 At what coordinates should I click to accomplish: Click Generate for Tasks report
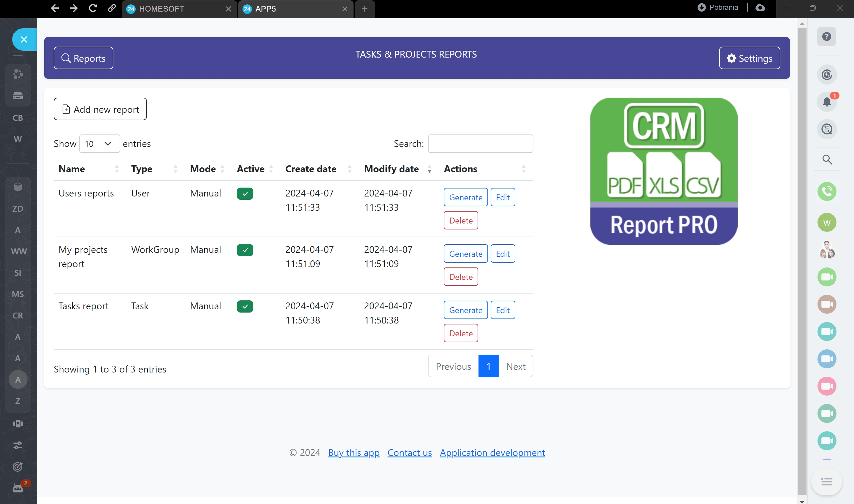[x=465, y=310]
